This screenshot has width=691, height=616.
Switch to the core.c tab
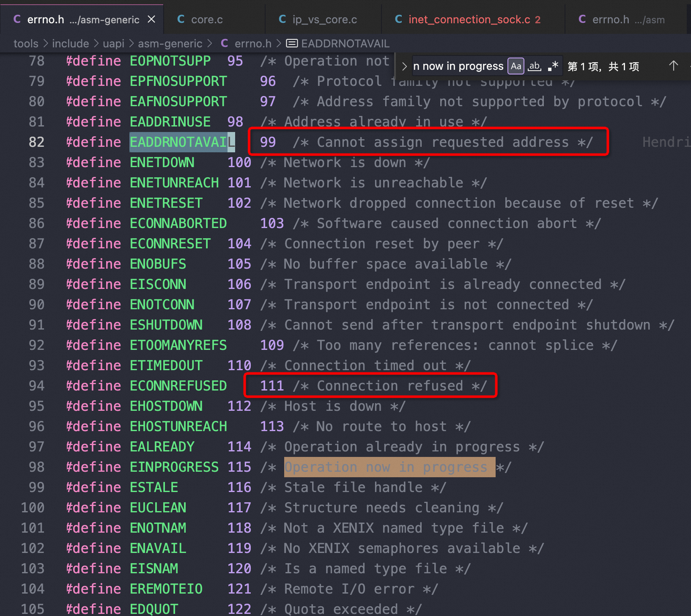pyautogui.click(x=206, y=19)
